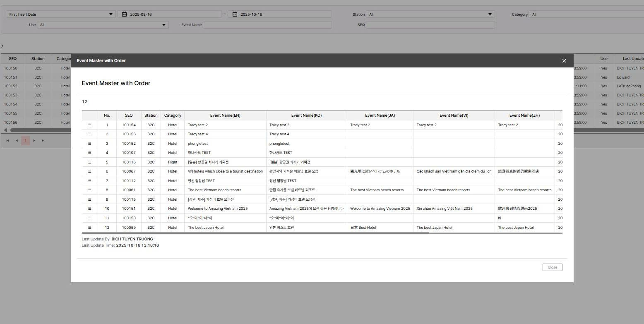644x324 pixels.
Task: Jump to last page of results
Action: (x=43, y=141)
